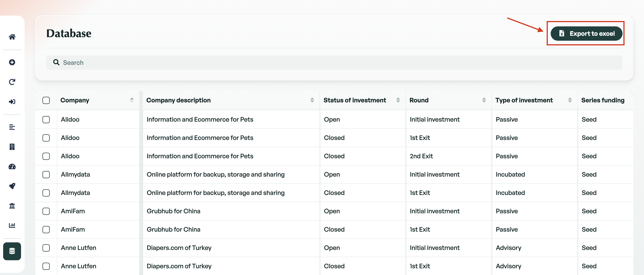Click the Company description header label
This screenshot has width=644, height=275.
point(179,100)
